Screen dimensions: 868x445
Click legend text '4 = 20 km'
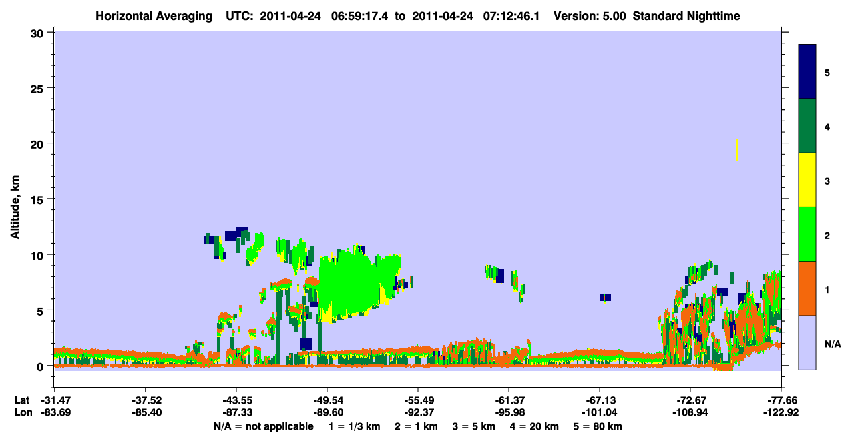pyautogui.click(x=535, y=426)
